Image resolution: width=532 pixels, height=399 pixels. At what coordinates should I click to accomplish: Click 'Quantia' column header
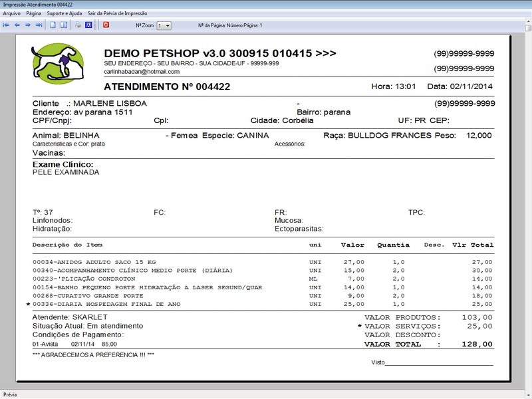coord(393,245)
